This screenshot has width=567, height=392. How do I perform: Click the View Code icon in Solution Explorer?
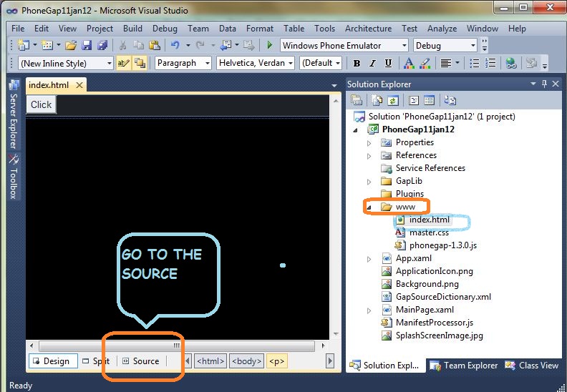click(413, 100)
